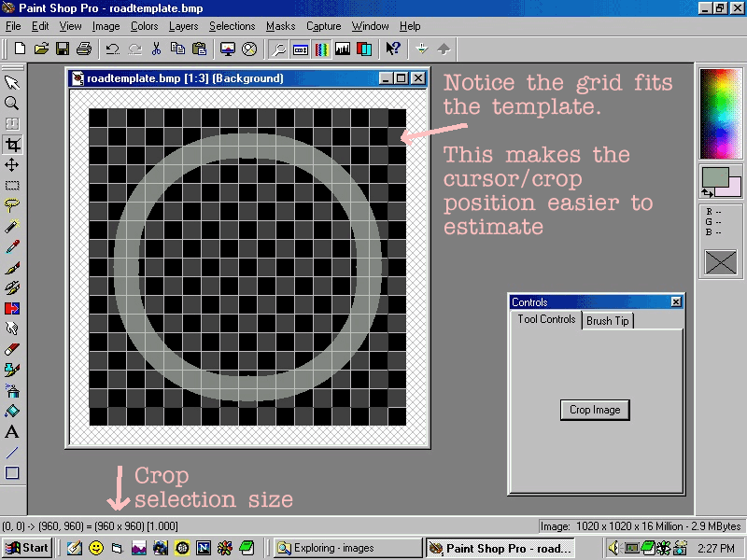747x560 pixels.
Task: Toggle the tool controls window button
Action: [x=301, y=49]
